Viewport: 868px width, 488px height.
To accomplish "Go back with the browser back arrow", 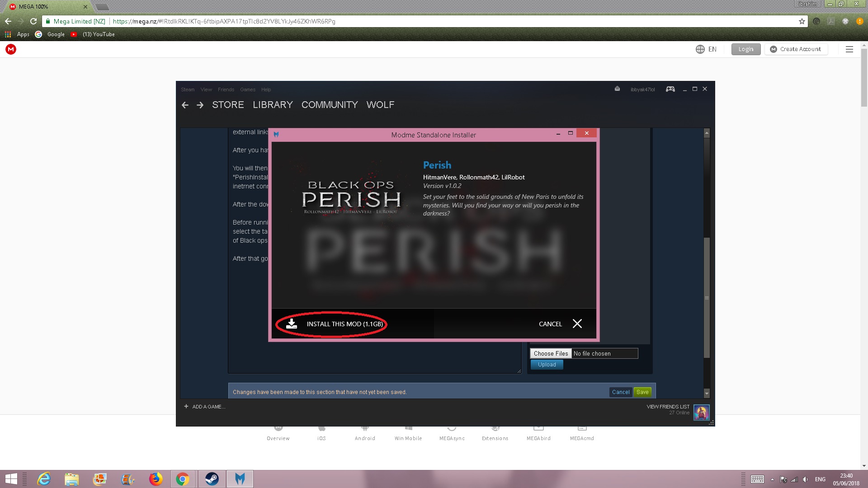I will (8, 21).
